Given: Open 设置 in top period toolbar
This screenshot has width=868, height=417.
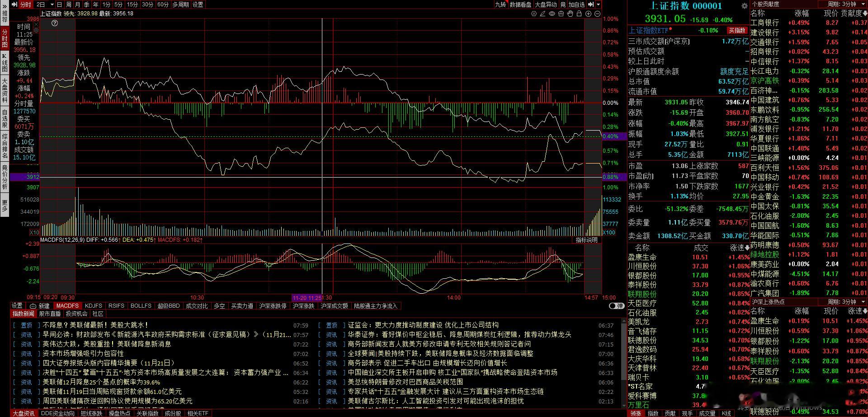Looking at the screenshot, I should [x=198, y=5].
